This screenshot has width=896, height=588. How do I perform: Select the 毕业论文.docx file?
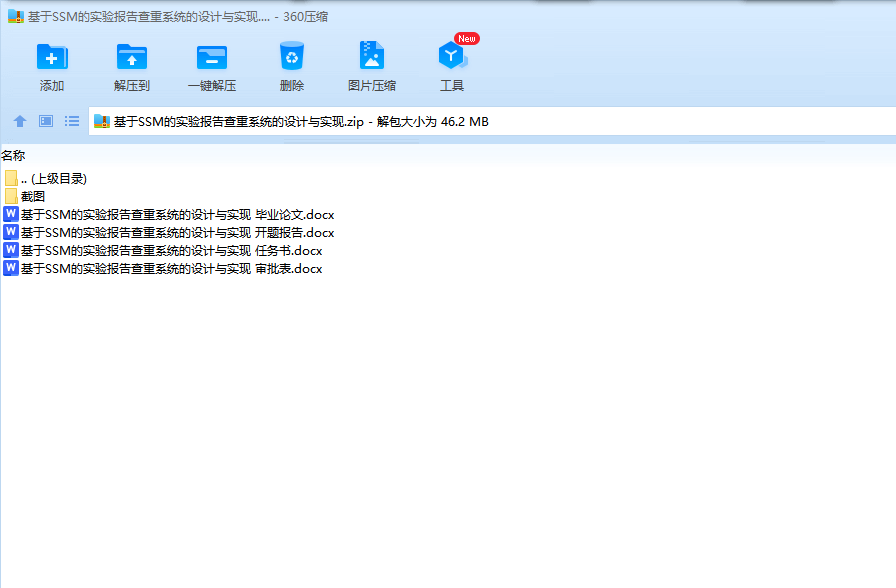(169, 215)
